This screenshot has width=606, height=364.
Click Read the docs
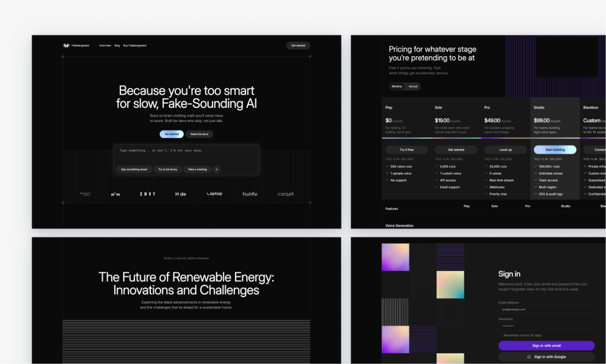pyautogui.click(x=200, y=134)
